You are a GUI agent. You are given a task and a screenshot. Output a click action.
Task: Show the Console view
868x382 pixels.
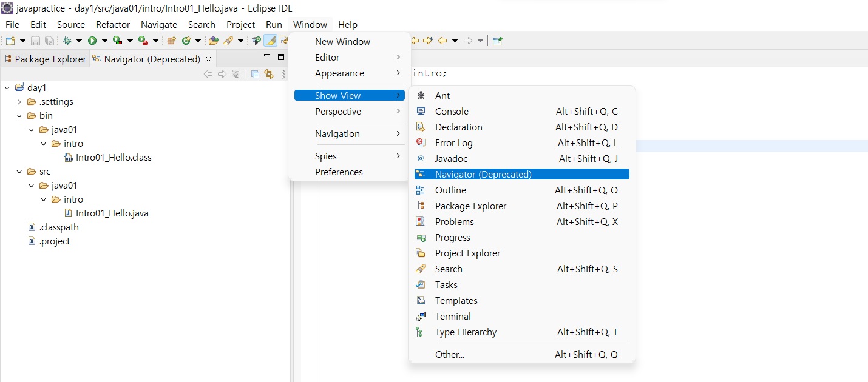(x=522, y=112)
